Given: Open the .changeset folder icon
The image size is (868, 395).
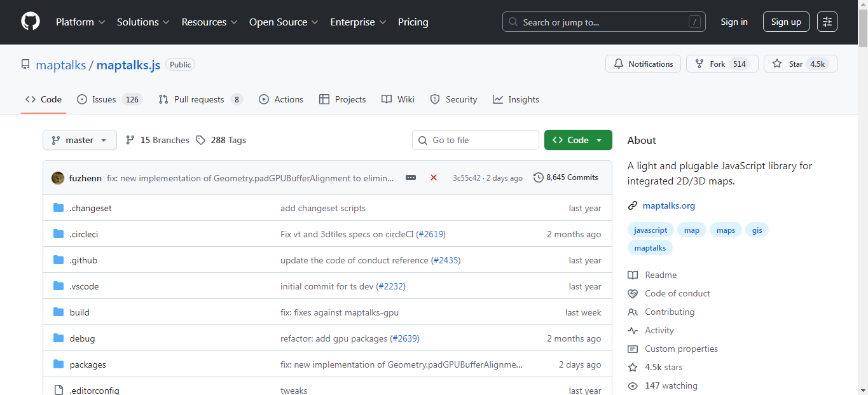Looking at the screenshot, I should (x=59, y=208).
